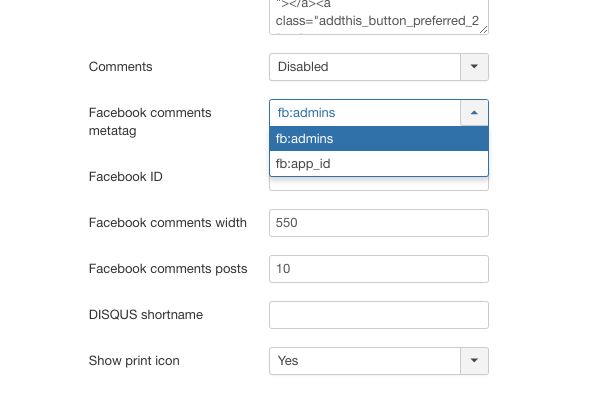Click the Facebook comments width label

click(x=168, y=223)
